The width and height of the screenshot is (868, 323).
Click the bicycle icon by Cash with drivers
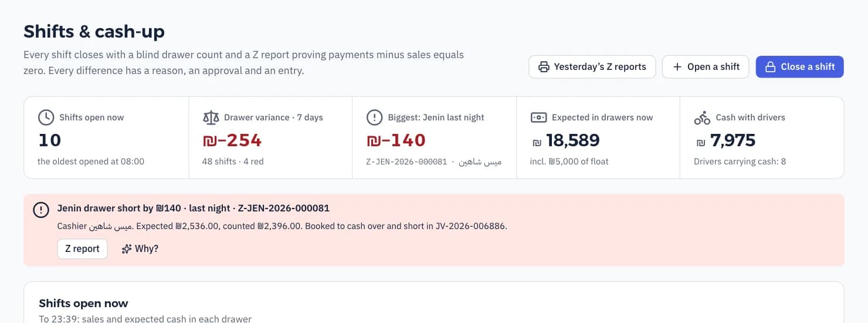click(x=702, y=117)
